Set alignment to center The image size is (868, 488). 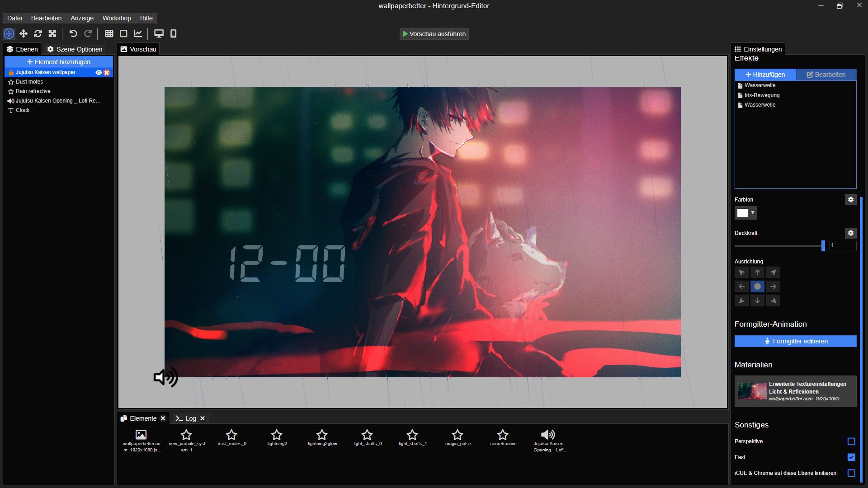pos(758,286)
